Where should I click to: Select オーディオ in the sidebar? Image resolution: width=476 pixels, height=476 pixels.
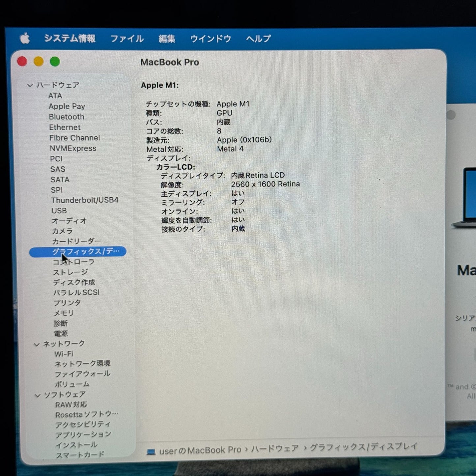coord(69,221)
